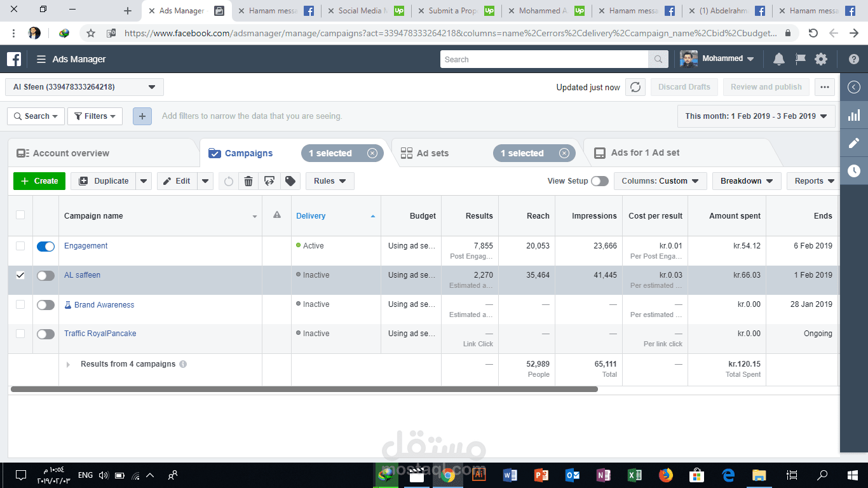Screen dimensions: 868x488
Task: Check the Engagement row checkbox
Action: (20, 246)
